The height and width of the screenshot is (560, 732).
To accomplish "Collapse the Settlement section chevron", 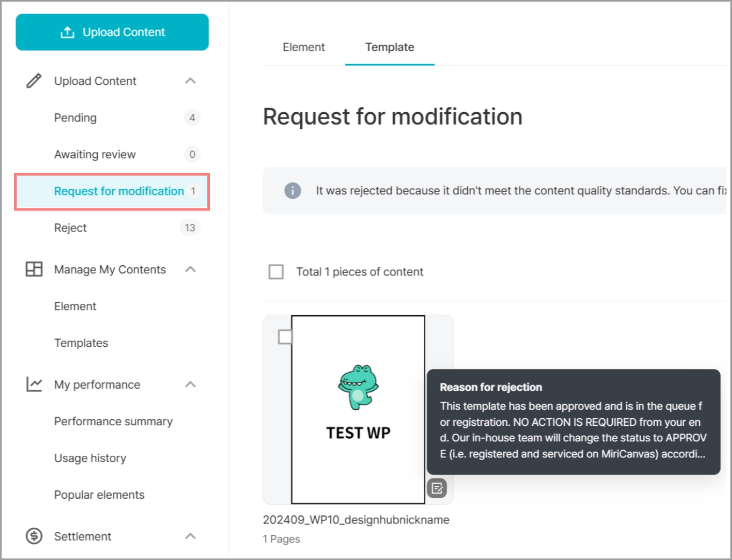I will click(190, 536).
